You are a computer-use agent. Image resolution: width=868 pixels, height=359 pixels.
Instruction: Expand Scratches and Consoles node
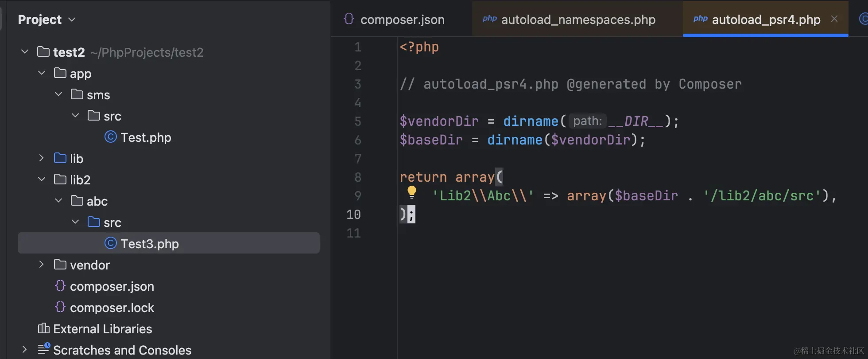(x=25, y=350)
